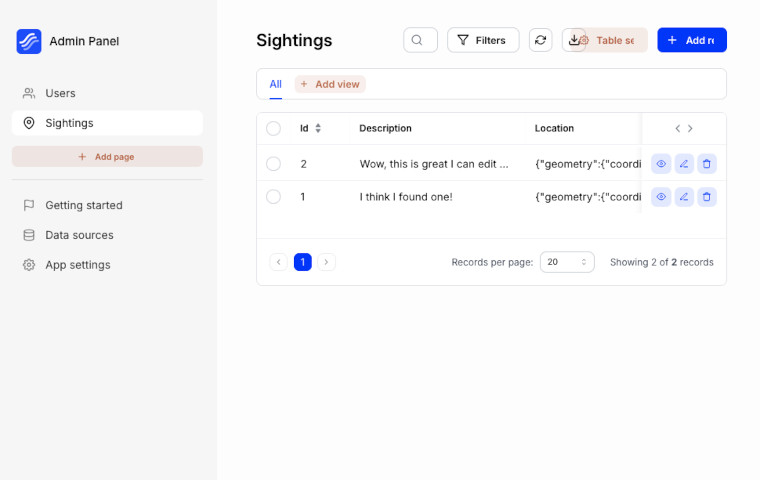Click the refresh table icon

(541, 40)
